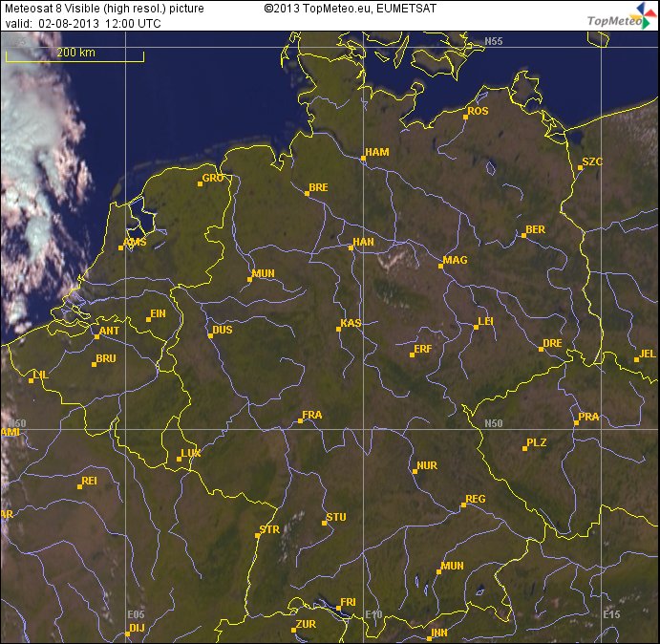This screenshot has height=644, width=660.
Task: Select the REG city label
Action: pos(476,499)
